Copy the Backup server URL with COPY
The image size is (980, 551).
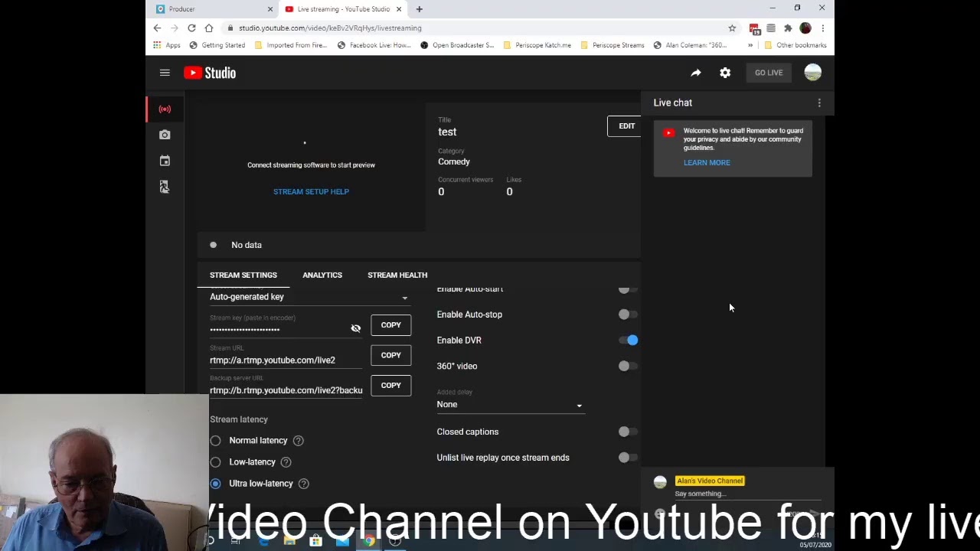[390, 386]
